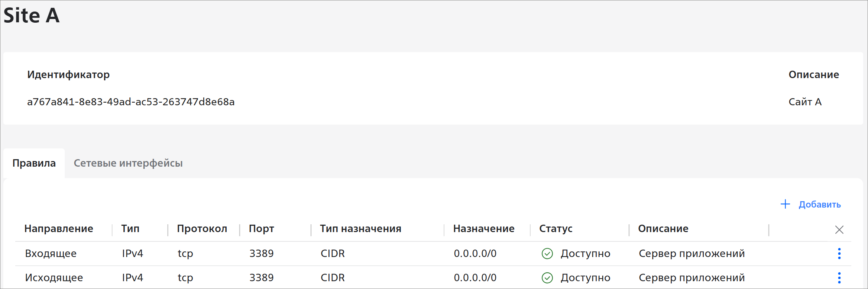
Task: Click the identifier a767a841-8e83-49ad-ac53-263747d8e68a
Action: [x=131, y=102]
